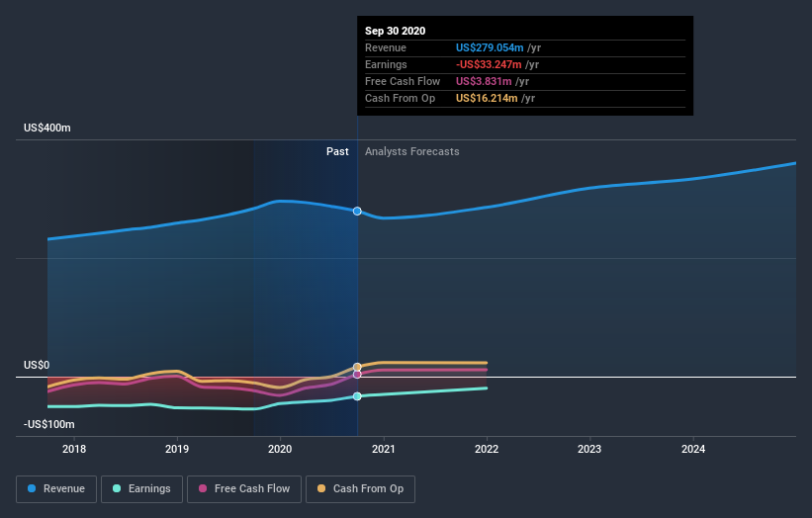Image resolution: width=812 pixels, height=518 pixels.
Task: Click the Free Cash Flow pink data point
Action: point(357,374)
